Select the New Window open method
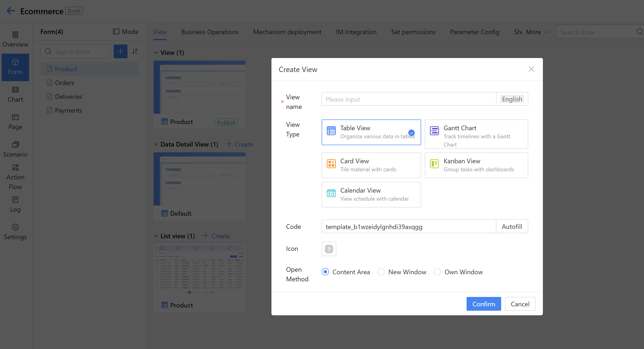Viewport: 644px width, 349px height. coord(381,272)
